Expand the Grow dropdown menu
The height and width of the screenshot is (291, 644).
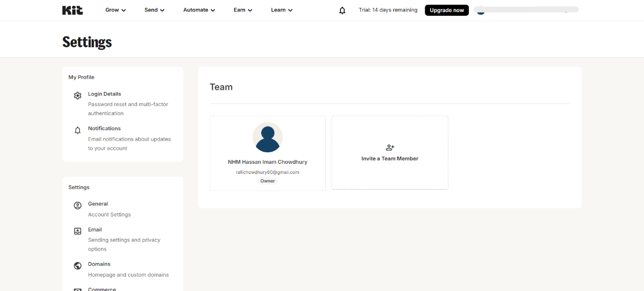[x=115, y=10]
